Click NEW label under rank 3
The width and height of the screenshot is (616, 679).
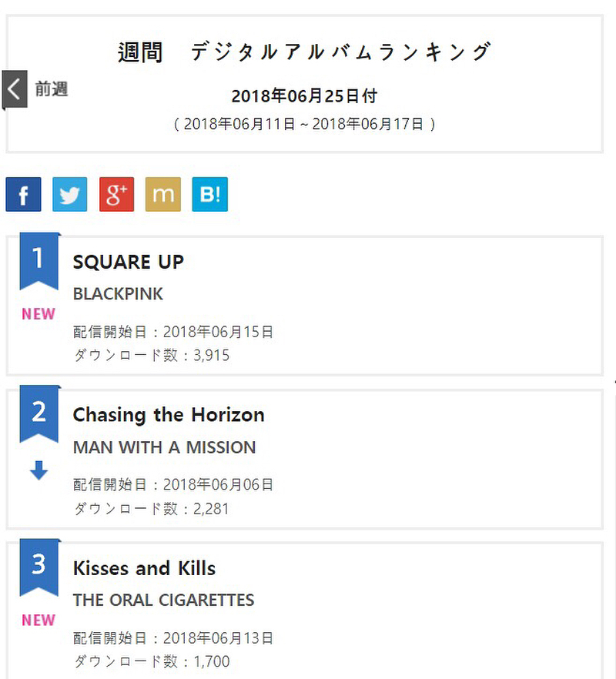click(38, 620)
